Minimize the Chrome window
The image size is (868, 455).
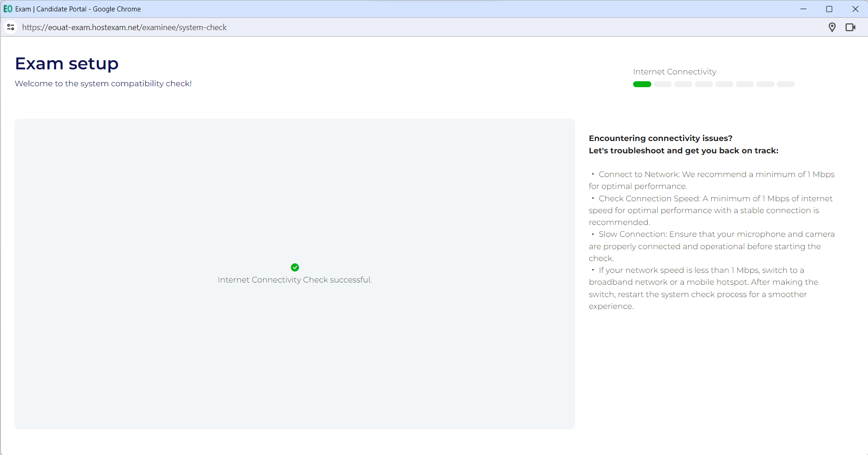coord(803,9)
